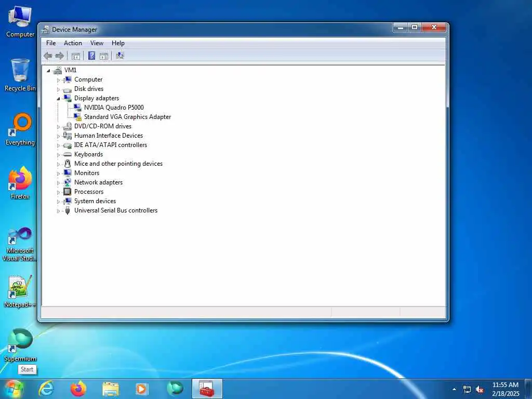This screenshot has width=532, height=399.
Task: Select NVIDIA Quadro P5000 text
Action: (x=114, y=108)
